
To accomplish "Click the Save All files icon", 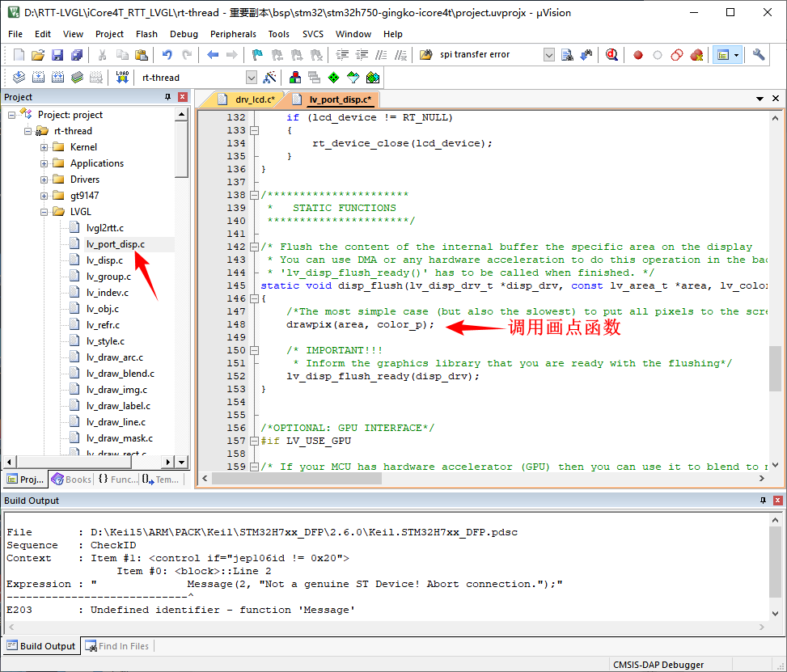I will [x=76, y=55].
